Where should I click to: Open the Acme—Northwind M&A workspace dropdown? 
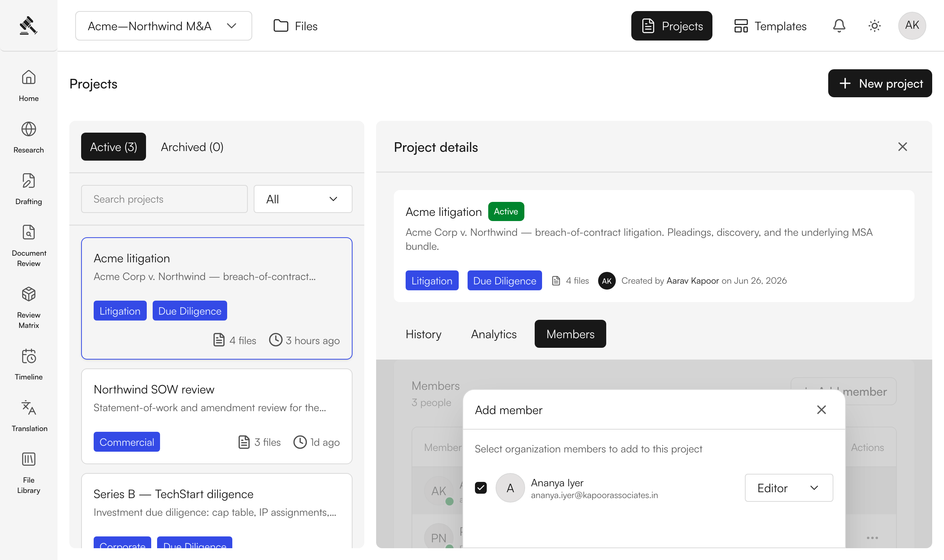coord(163,26)
